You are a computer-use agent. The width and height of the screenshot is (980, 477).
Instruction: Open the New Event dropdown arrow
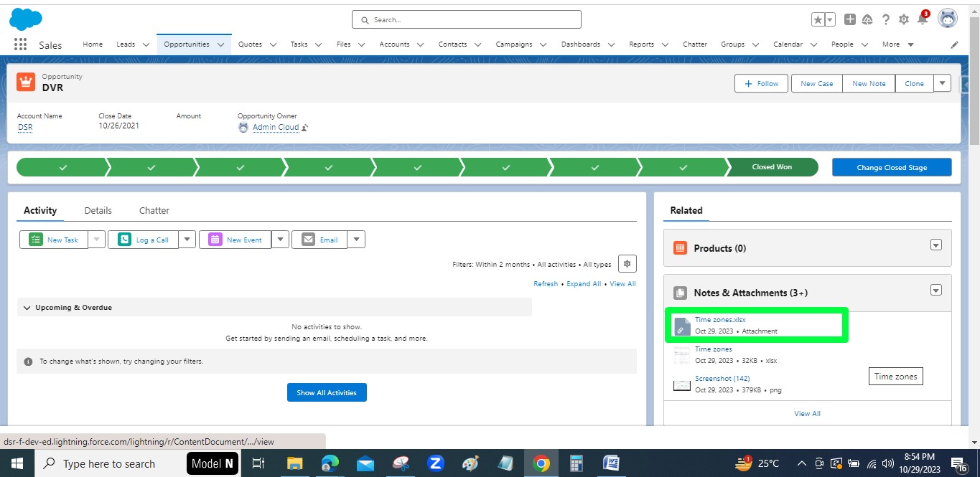coord(280,240)
